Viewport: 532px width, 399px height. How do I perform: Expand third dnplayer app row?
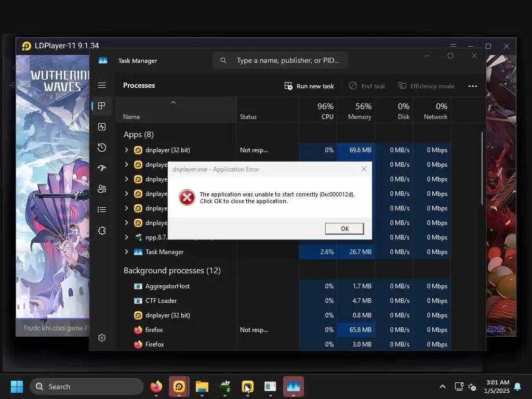tap(127, 179)
